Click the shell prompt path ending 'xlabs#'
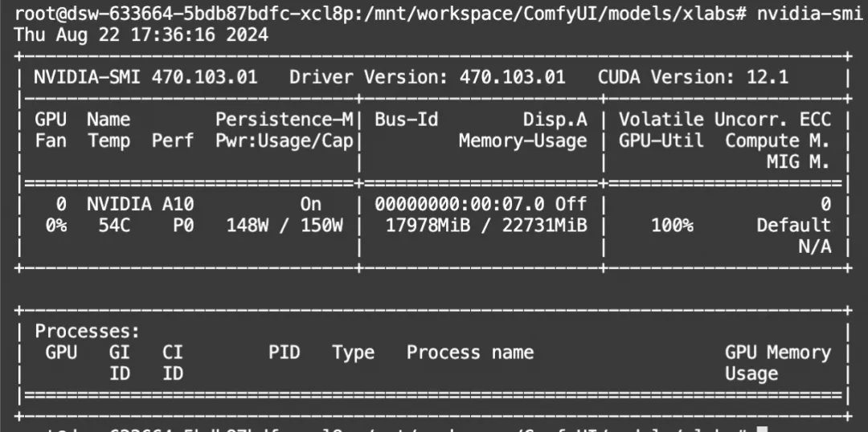 pos(380,14)
